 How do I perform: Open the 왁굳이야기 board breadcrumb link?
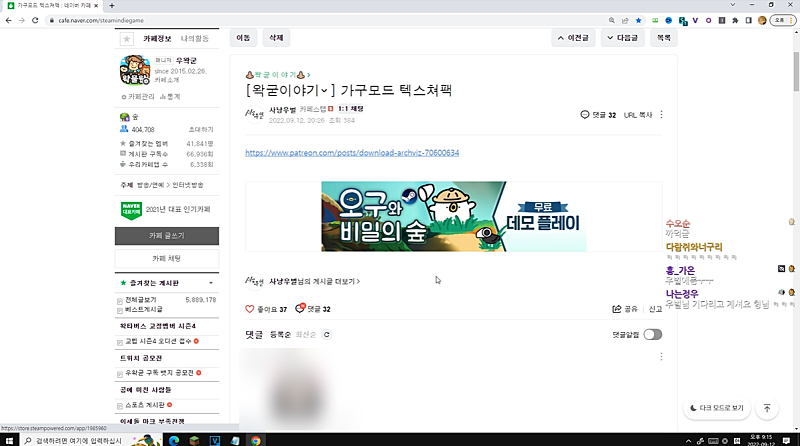click(x=278, y=75)
